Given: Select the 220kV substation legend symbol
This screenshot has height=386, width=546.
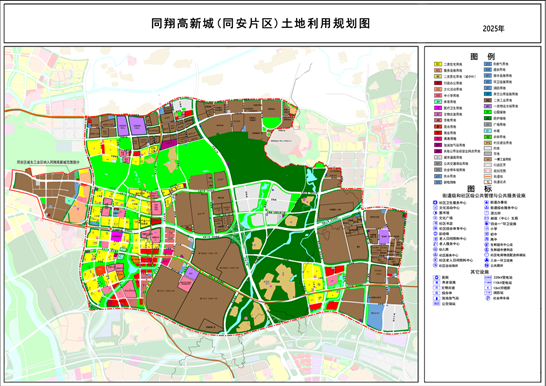Looking at the screenshot, I should pos(488,277).
